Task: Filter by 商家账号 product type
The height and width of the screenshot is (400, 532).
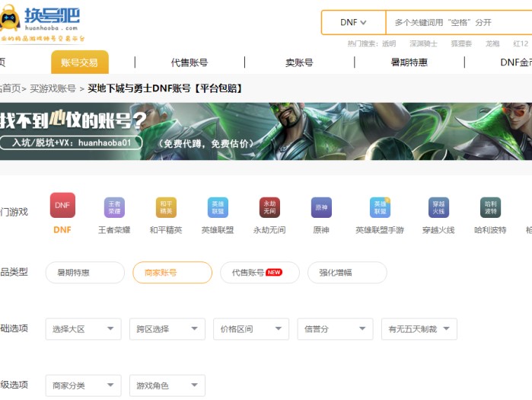Action: pyautogui.click(x=172, y=272)
